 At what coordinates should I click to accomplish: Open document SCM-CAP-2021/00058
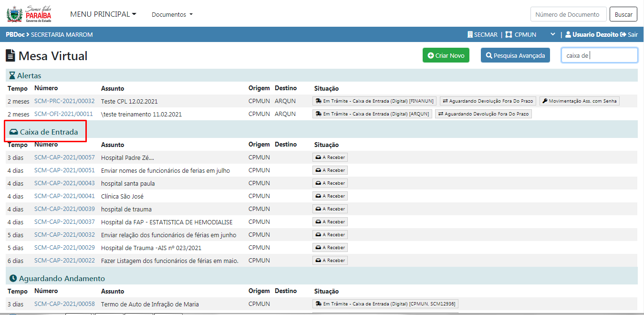64,304
